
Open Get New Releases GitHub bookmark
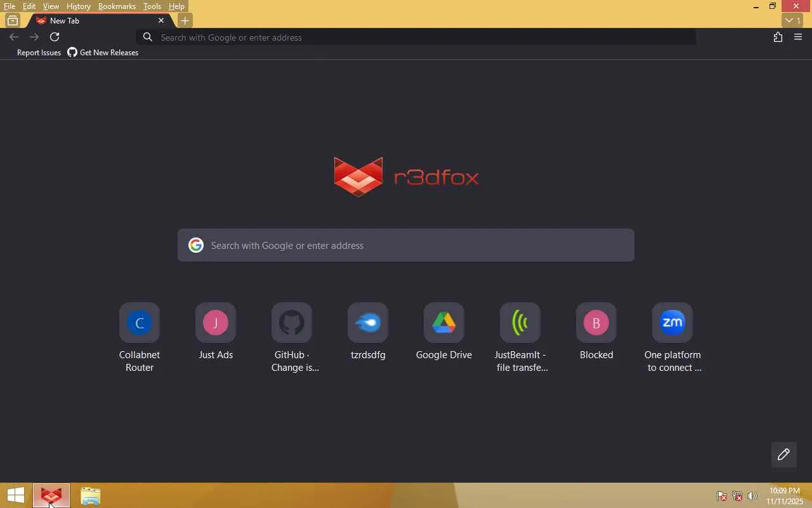[x=103, y=53]
